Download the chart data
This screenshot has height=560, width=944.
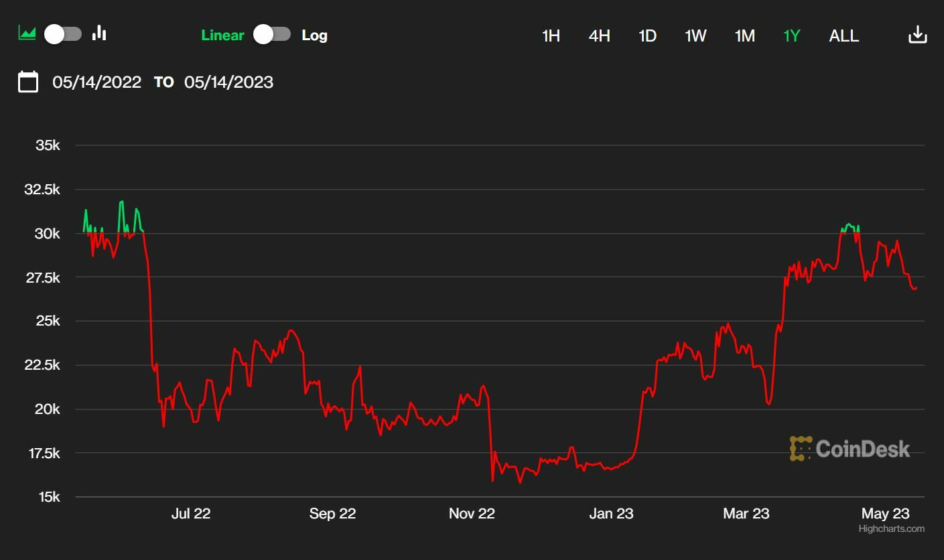coord(917,35)
